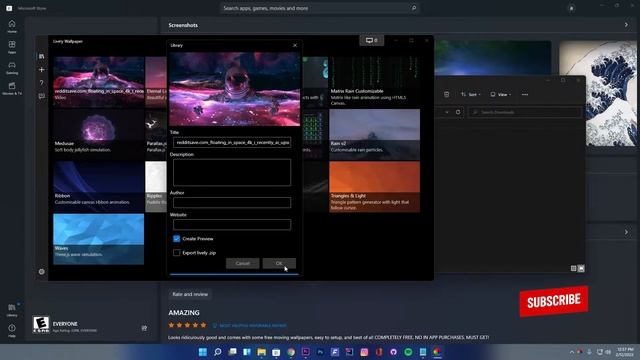Click the Search Downloads box in File Explorer

click(x=524, y=112)
